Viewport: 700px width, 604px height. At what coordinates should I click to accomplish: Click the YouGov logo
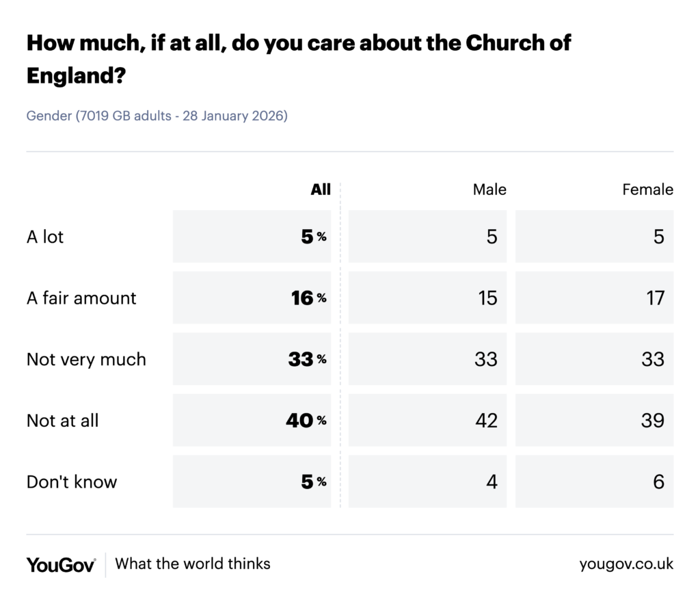coord(61,564)
